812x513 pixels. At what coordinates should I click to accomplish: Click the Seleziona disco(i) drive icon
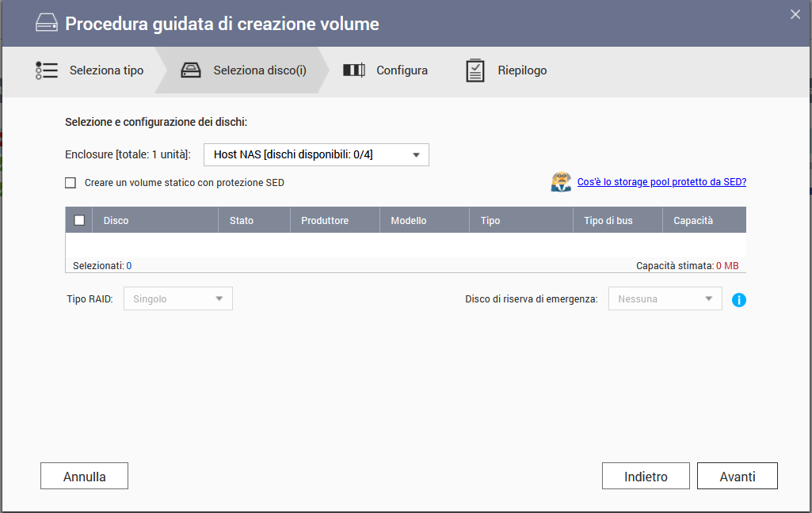coord(191,70)
